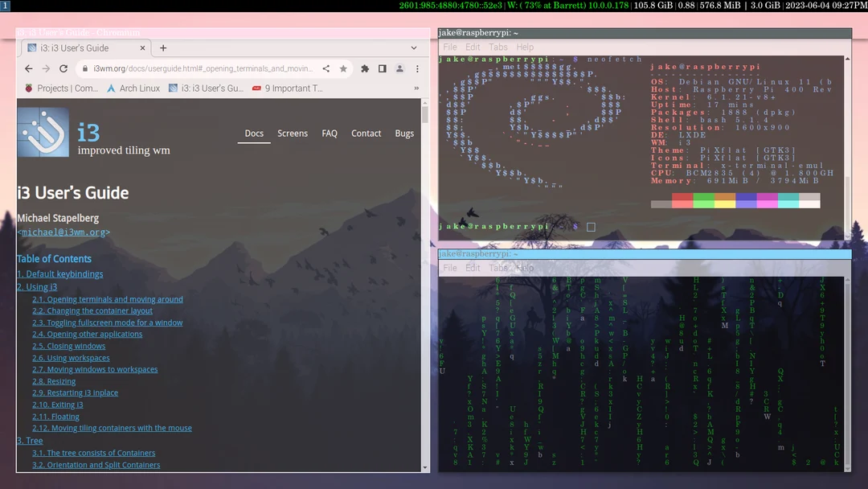Image resolution: width=868 pixels, height=489 pixels.
Task: Toggle the Chromium side panel icon
Action: tap(381, 68)
